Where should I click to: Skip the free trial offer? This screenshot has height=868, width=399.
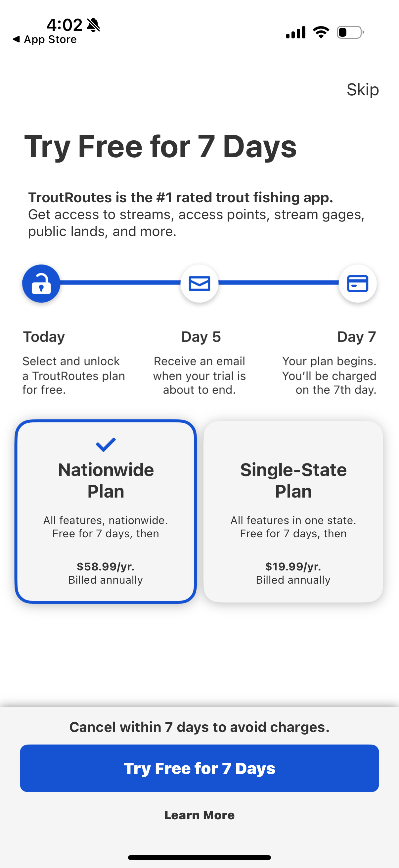tap(363, 90)
